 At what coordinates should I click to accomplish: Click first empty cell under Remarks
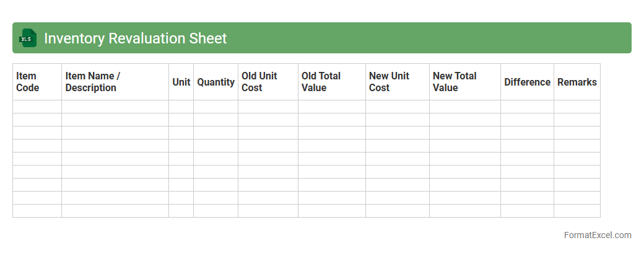click(x=577, y=107)
